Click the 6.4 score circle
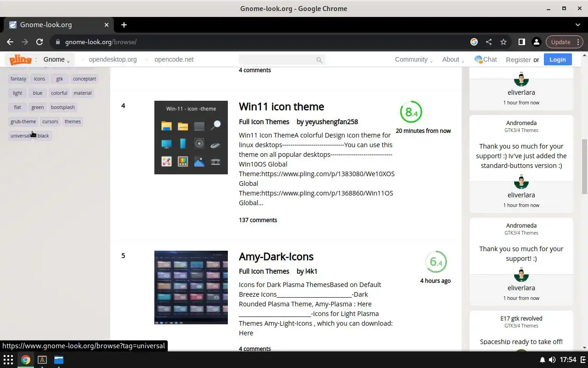This screenshot has width=588, height=368. coord(435,262)
